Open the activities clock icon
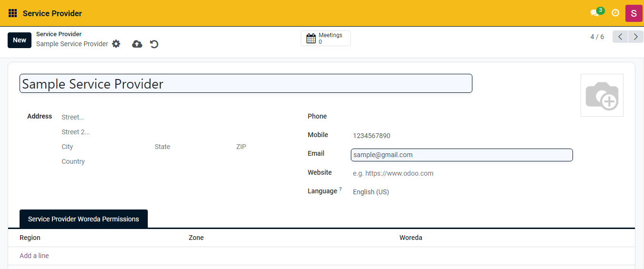 [x=615, y=13]
